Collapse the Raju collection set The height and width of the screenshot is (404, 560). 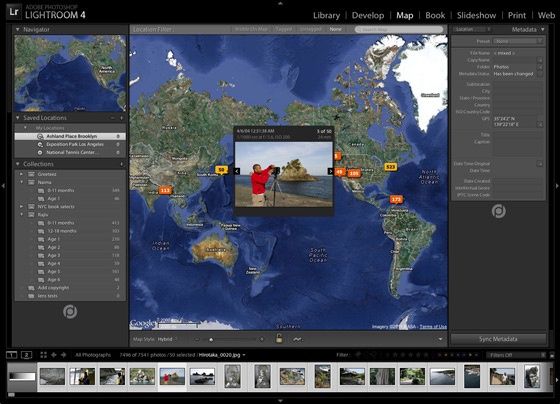[x=22, y=215]
